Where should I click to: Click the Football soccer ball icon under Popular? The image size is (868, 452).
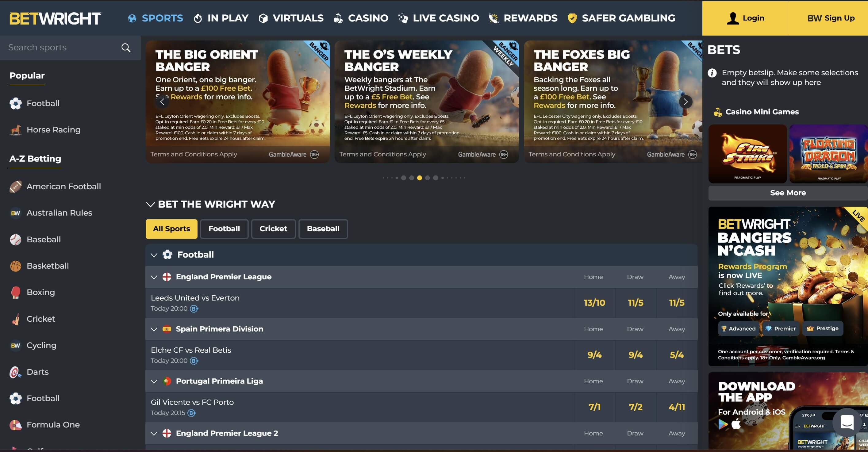pyautogui.click(x=16, y=103)
